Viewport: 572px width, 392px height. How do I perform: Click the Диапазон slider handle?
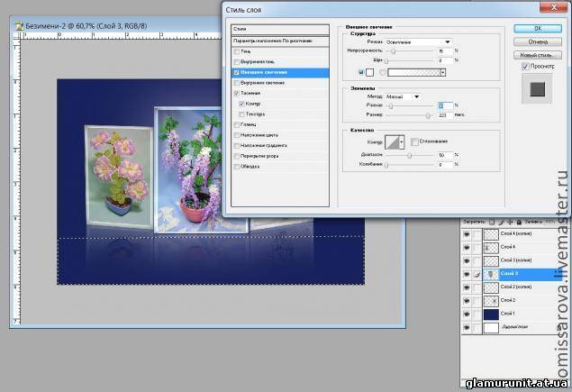[410, 156]
